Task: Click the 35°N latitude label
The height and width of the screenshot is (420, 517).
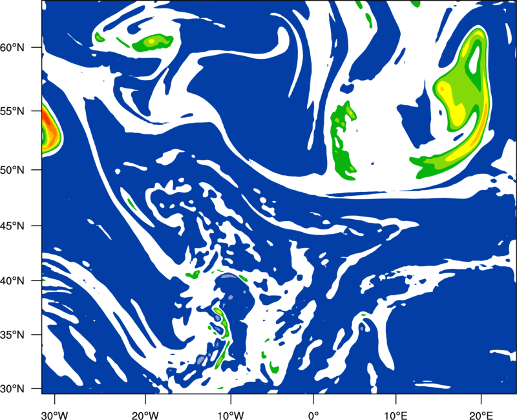Action: [x=12, y=335]
